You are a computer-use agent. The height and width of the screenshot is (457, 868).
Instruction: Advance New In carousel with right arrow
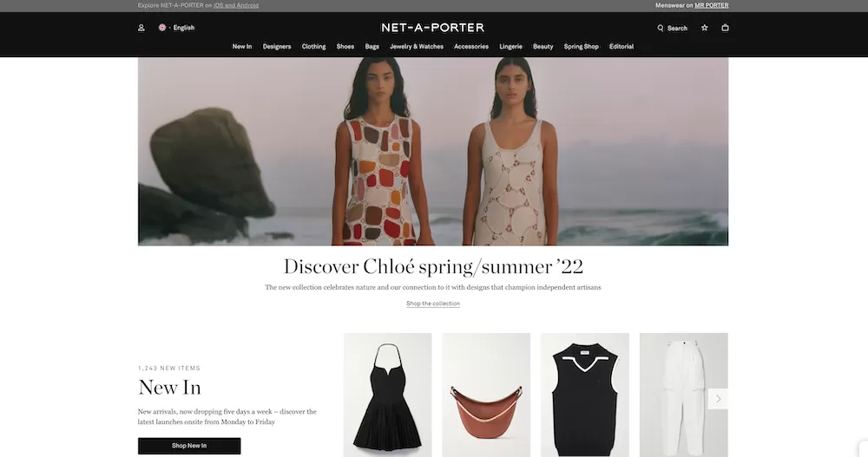[718, 398]
